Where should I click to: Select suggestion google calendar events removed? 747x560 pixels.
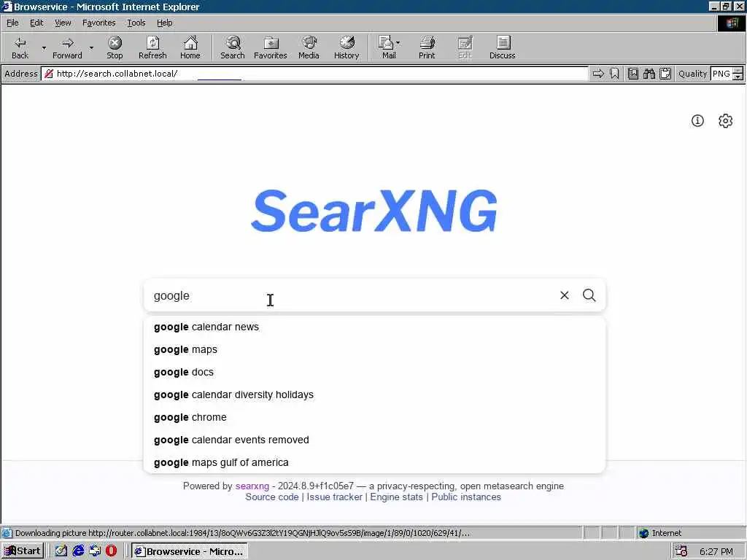coord(374,440)
